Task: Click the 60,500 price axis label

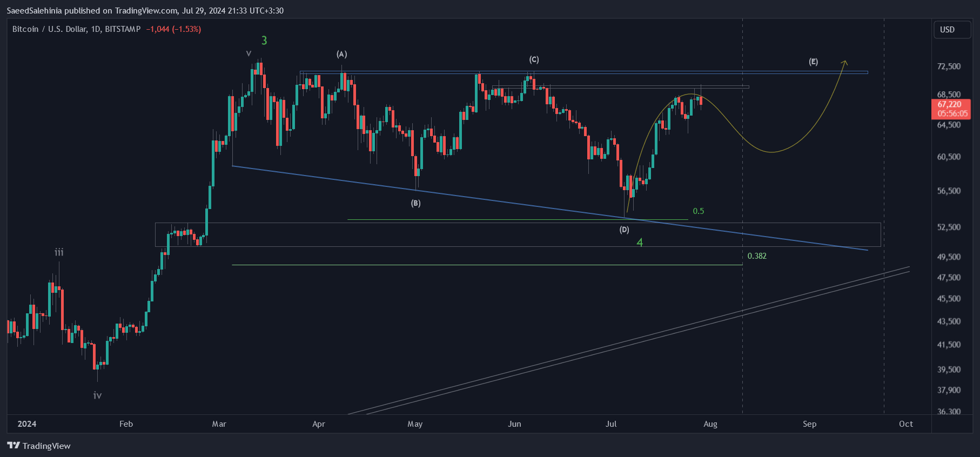Action: click(949, 157)
